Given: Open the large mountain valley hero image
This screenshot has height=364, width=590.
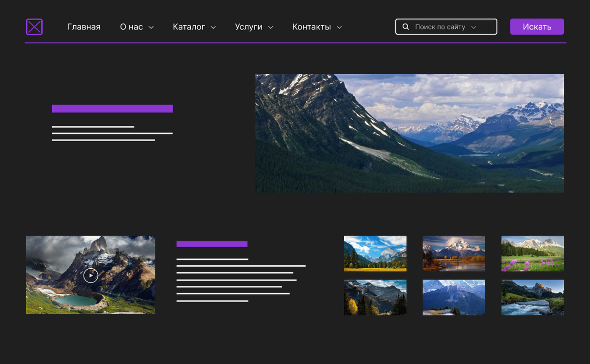Looking at the screenshot, I should coord(410,133).
